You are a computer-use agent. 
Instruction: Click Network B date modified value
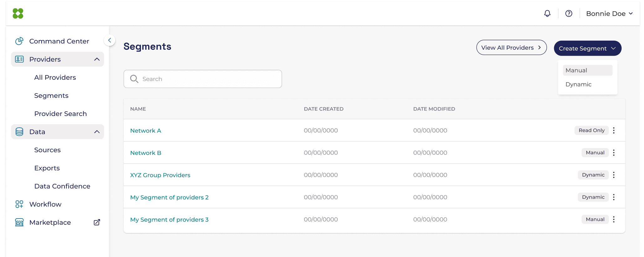[430, 153]
